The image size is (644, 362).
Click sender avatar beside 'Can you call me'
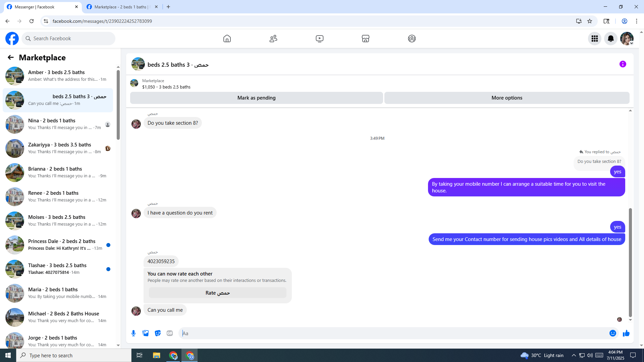click(136, 311)
